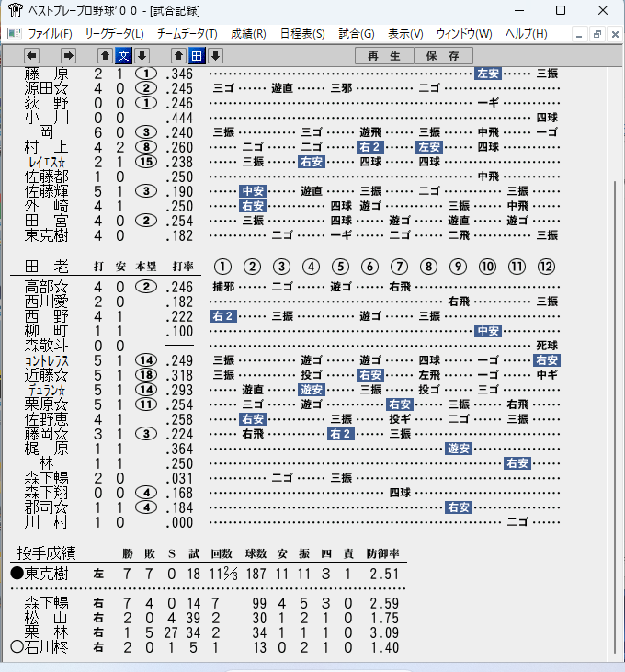Click the application trophy icon in title bar
625x672 pixels.
tap(15, 10)
